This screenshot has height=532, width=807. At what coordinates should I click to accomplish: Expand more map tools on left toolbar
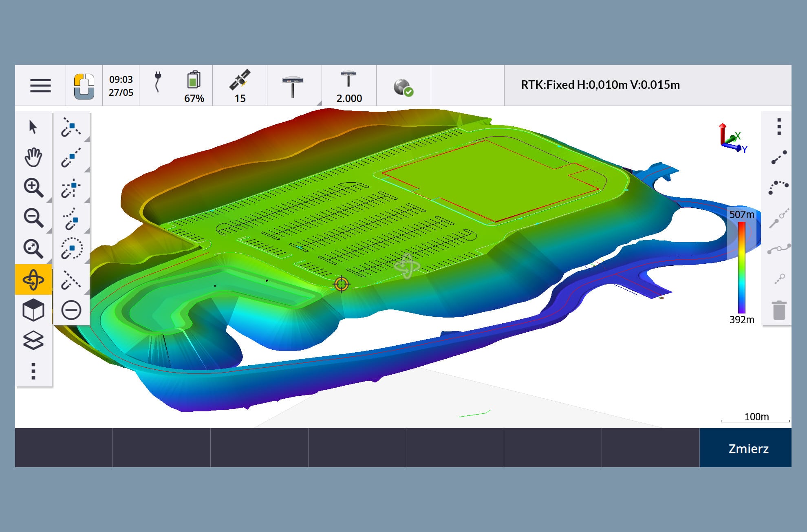click(x=33, y=371)
